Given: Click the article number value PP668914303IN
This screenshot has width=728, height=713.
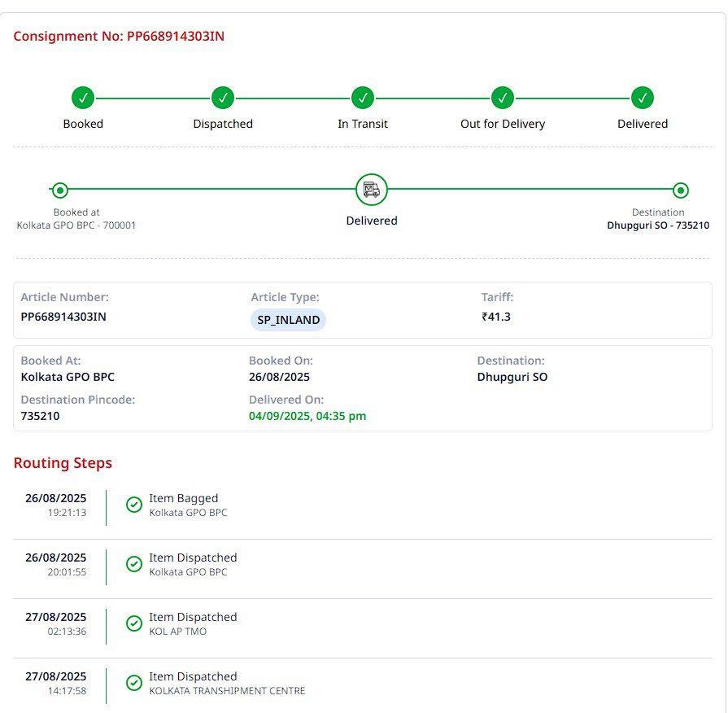Looking at the screenshot, I should (x=63, y=317).
